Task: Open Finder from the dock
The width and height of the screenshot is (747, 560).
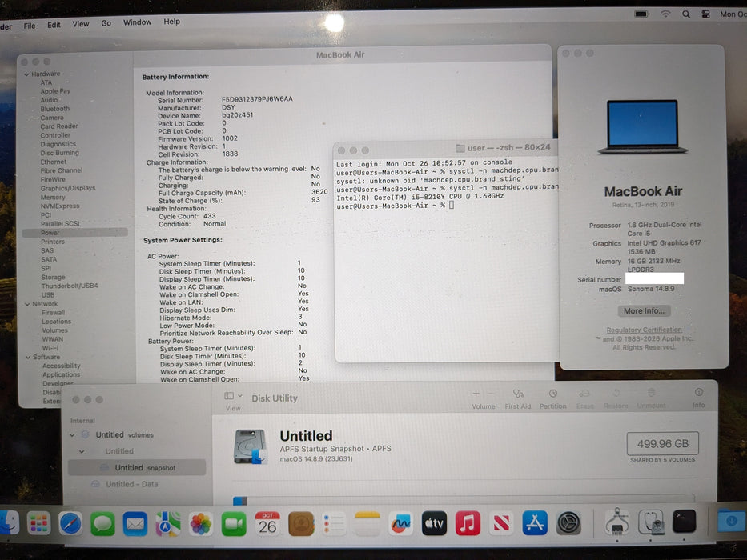Action: coord(9,523)
